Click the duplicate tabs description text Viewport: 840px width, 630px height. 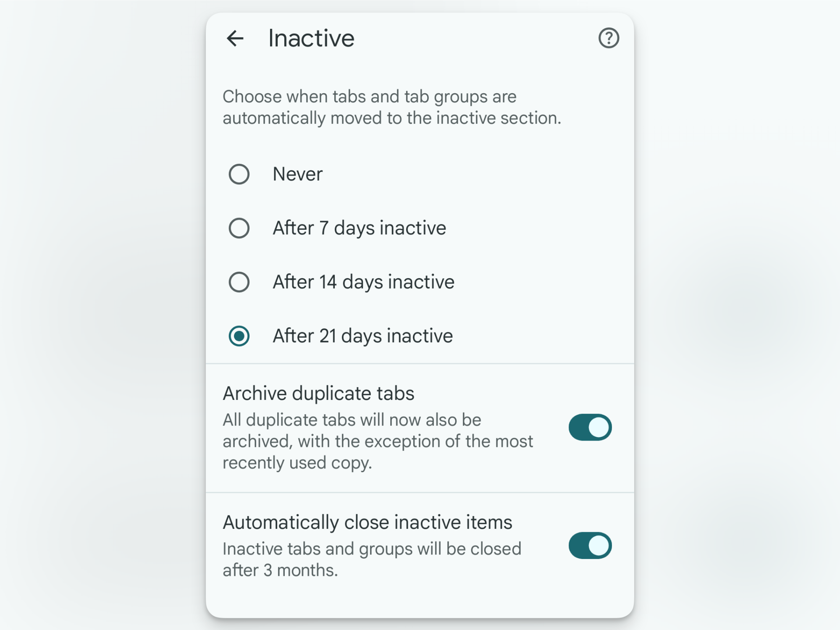pyautogui.click(x=378, y=441)
